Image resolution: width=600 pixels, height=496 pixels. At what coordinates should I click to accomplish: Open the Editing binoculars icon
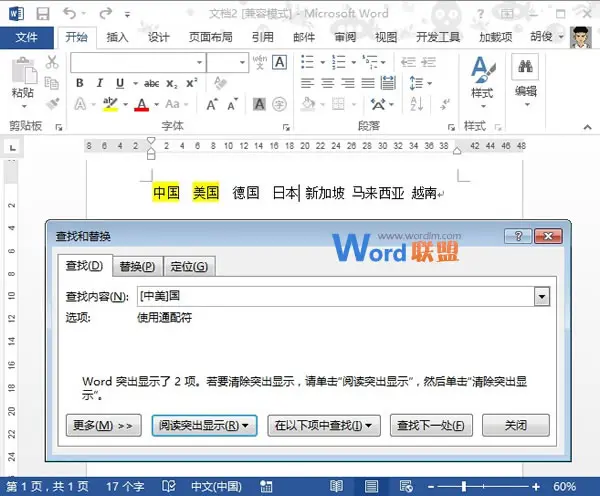525,70
